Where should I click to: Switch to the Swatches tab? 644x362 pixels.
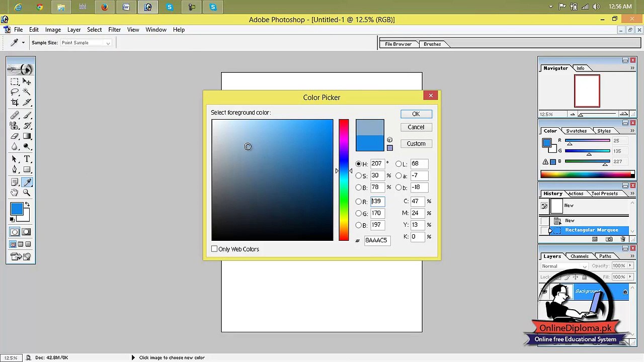tap(577, 131)
